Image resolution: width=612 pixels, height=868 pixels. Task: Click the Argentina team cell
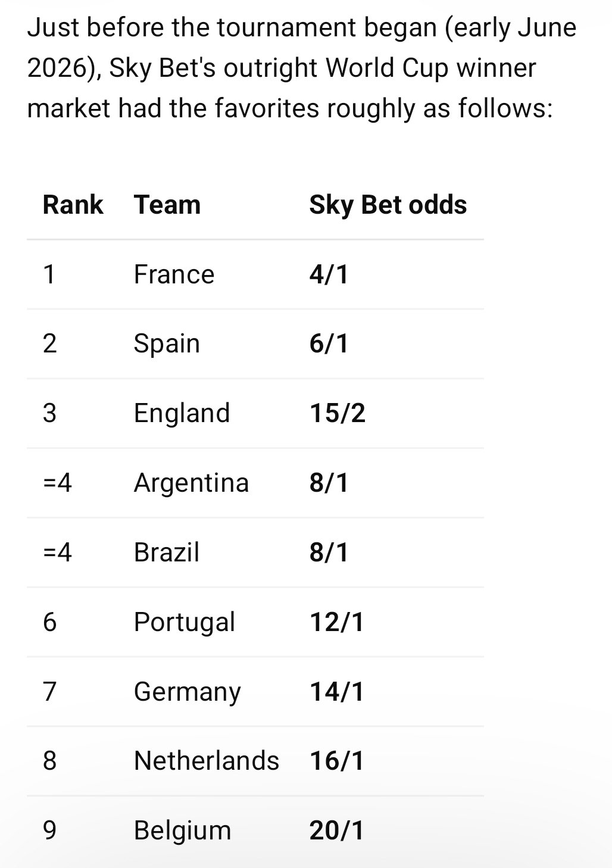point(191,483)
